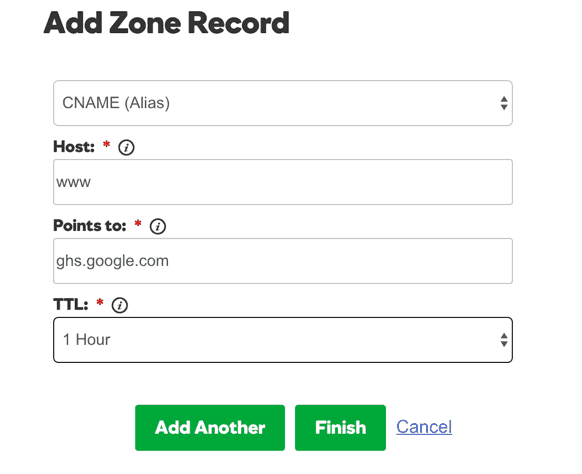
Task: Click the Add Zone Record heading
Action: point(166,23)
